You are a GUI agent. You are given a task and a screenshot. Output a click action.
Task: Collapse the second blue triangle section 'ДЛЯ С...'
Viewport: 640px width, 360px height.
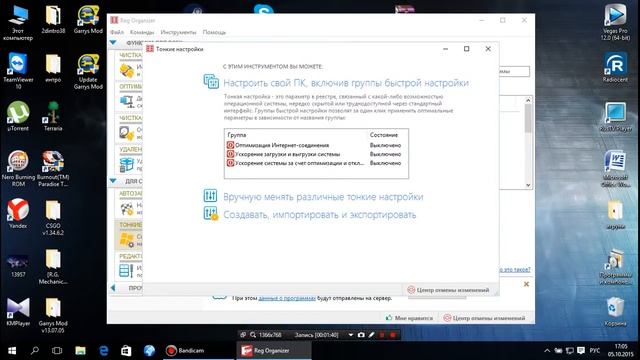pyautogui.click(x=113, y=180)
